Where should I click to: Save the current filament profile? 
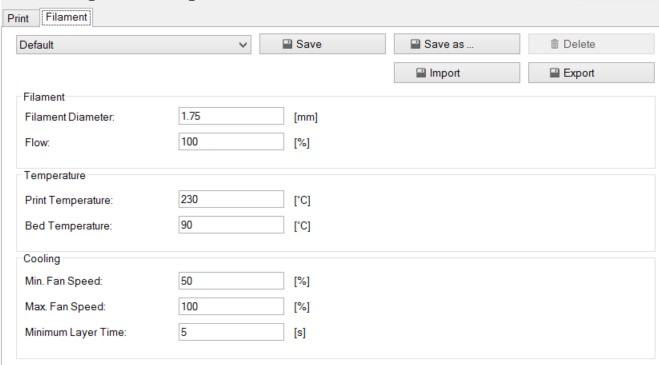pos(322,44)
